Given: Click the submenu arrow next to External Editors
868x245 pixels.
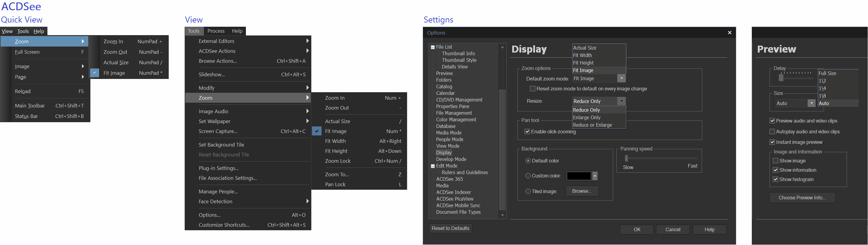Looking at the screenshot, I should point(307,41).
